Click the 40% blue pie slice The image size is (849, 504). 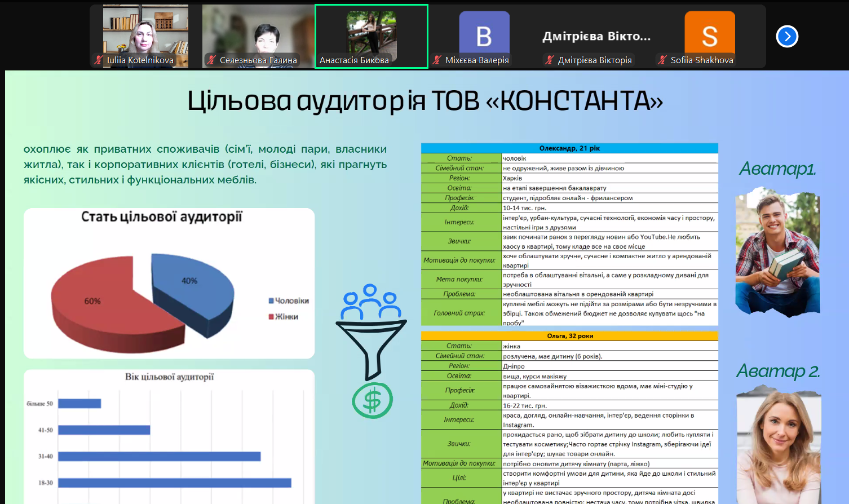[x=194, y=288]
